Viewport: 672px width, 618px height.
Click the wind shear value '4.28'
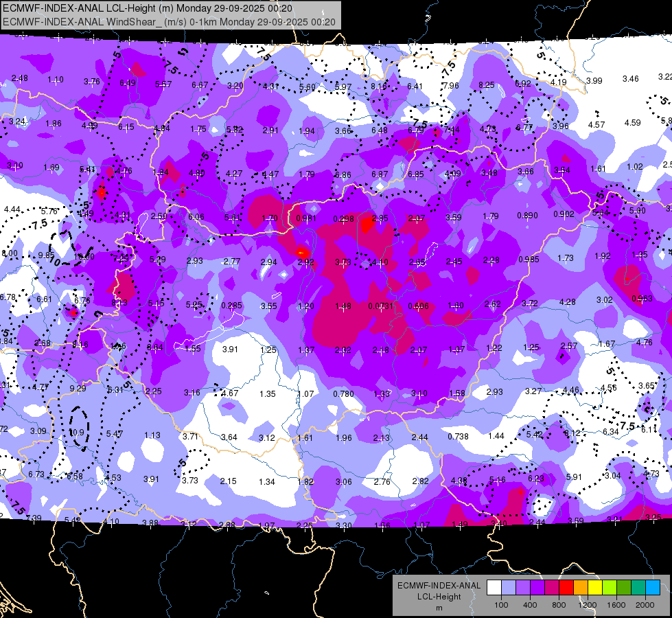tap(568, 302)
